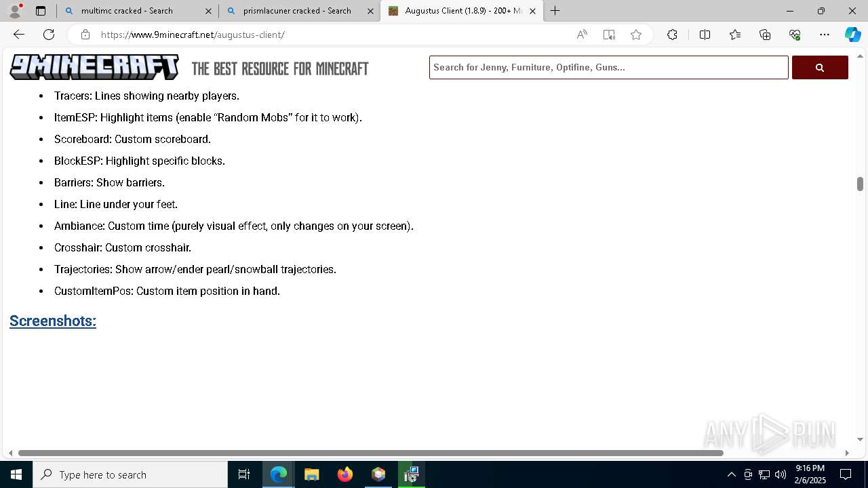
Task: Open Microsoft Edge from taskbar
Action: 279,474
